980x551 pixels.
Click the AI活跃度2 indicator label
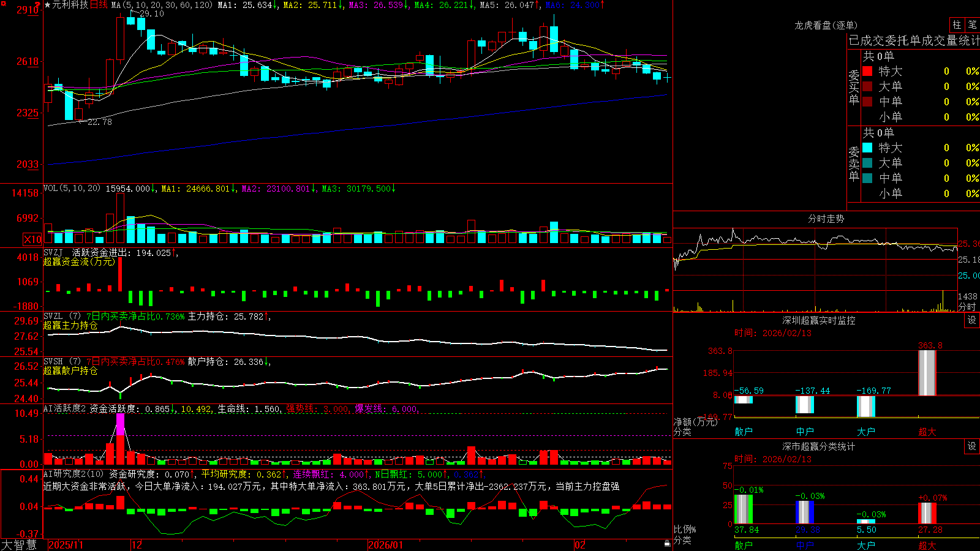click(65, 408)
